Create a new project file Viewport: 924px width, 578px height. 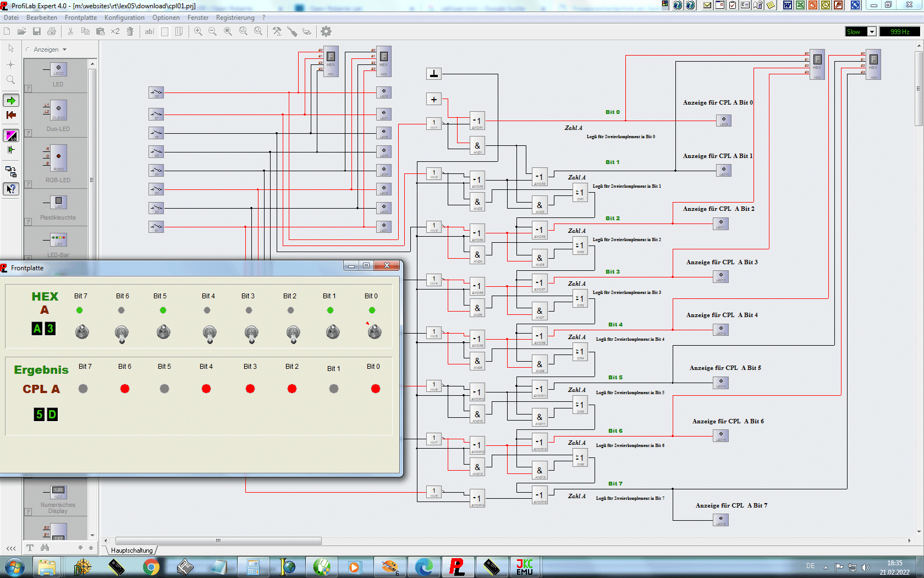click(7, 31)
